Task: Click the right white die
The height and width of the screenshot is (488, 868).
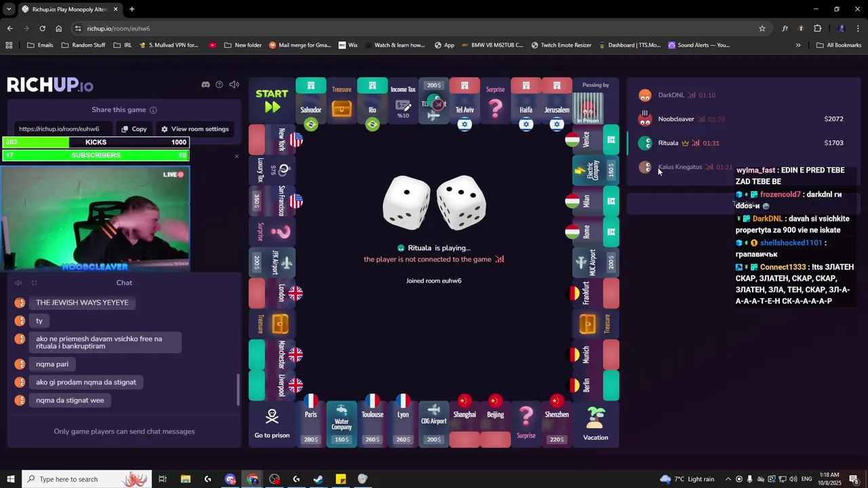Action: [x=461, y=203]
